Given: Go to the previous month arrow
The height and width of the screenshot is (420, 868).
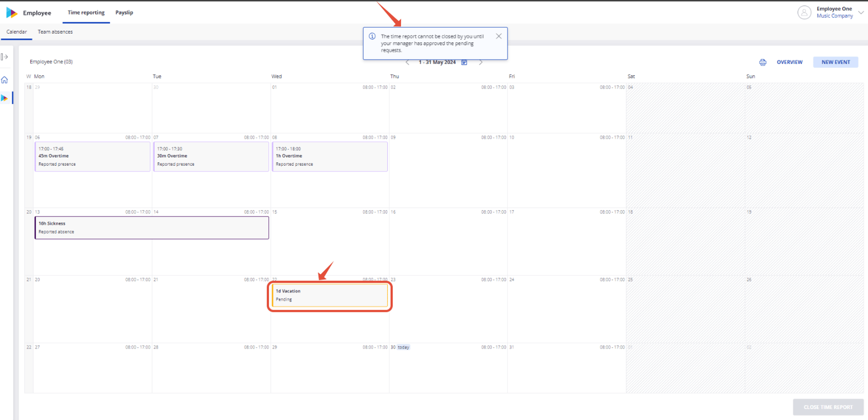Looking at the screenshot, I should click(x=407, y=62).
